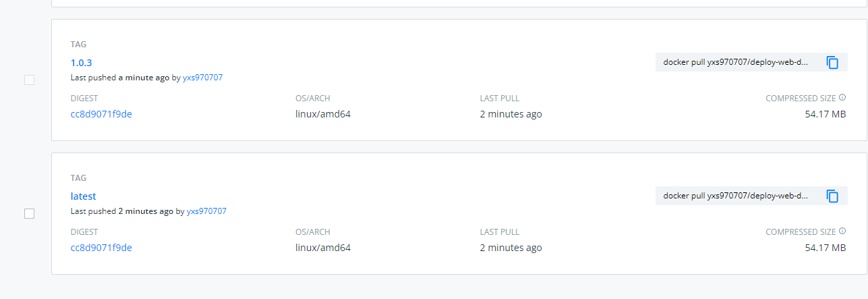Copy the docker pull command for latest tag
The height and width of the screenshot is (299, 868).
832,196
